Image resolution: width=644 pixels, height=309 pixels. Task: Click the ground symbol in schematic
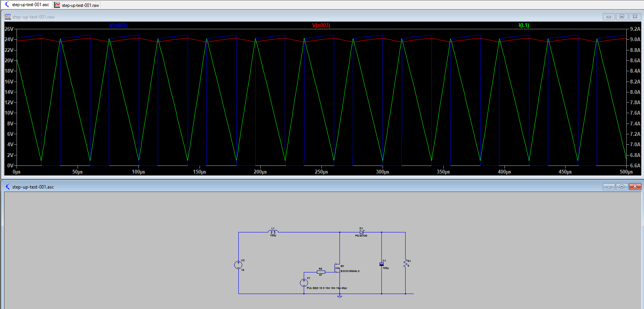pos(339,296)
